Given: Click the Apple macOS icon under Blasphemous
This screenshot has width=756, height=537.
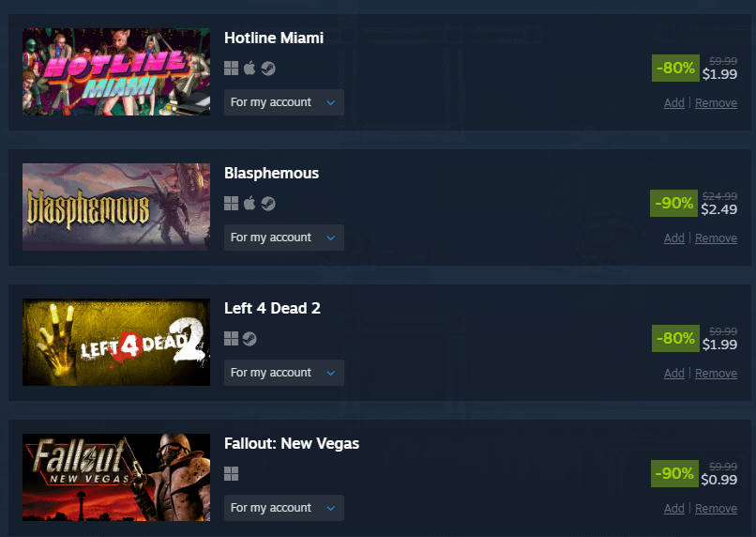Looking at the screenshot, I should (x=249, y=203).
